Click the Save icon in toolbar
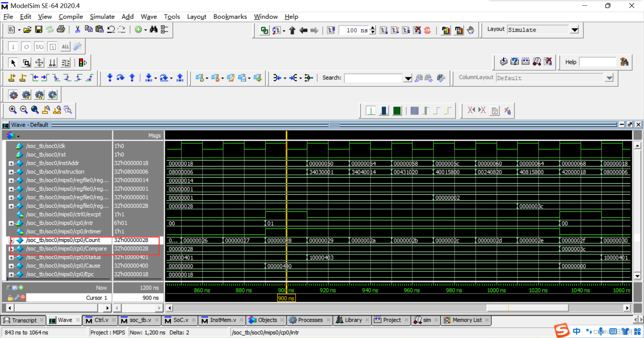The height and width of the screenshot is (338, 644). pyautogui.click(x=39, y=29)
